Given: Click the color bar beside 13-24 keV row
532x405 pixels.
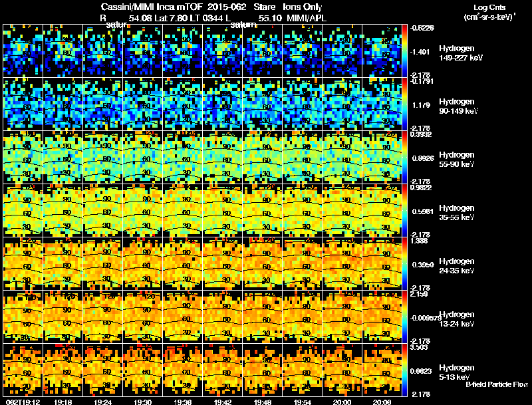Looking at the screenshot, I should pyautogui.click(x=404, y=317).
